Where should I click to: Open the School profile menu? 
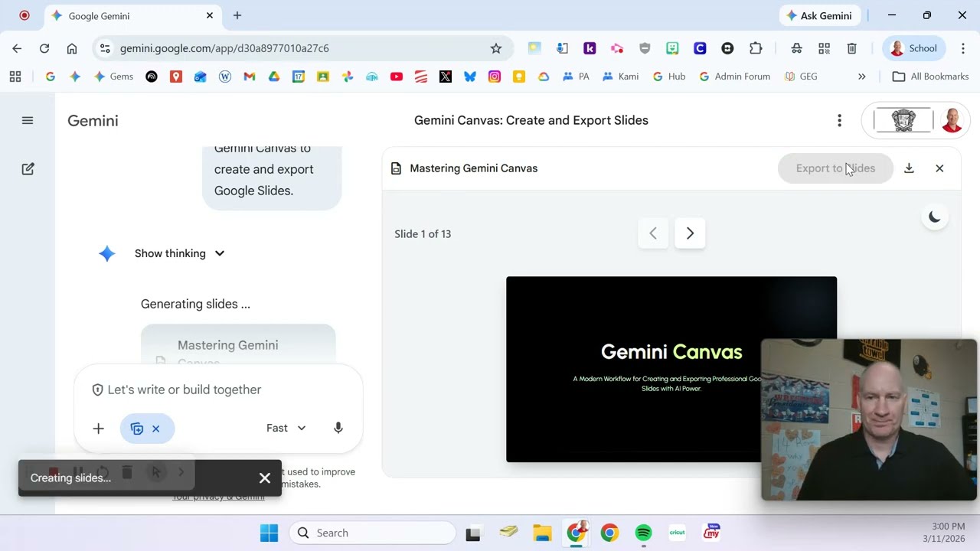click(x=914, y=48)
